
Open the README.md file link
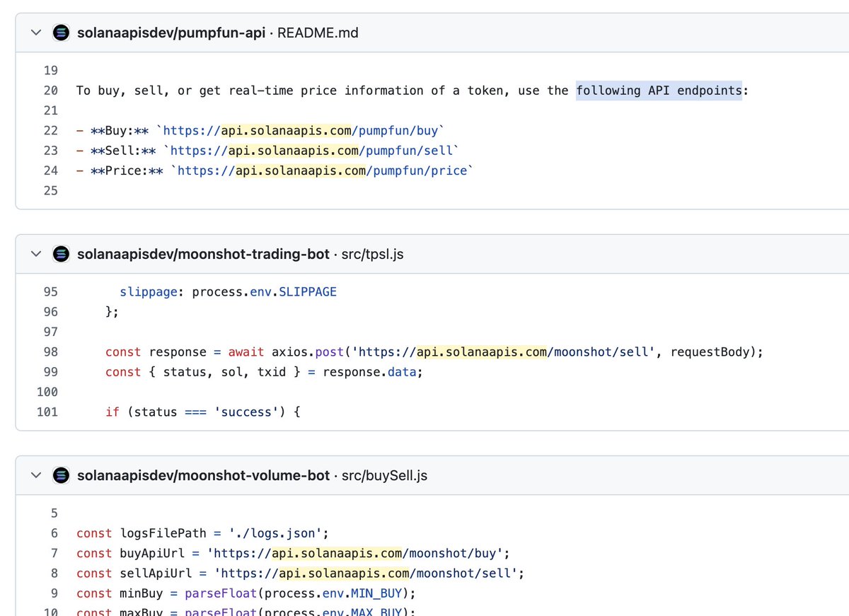pyautogui.click(x=316, y=32)
